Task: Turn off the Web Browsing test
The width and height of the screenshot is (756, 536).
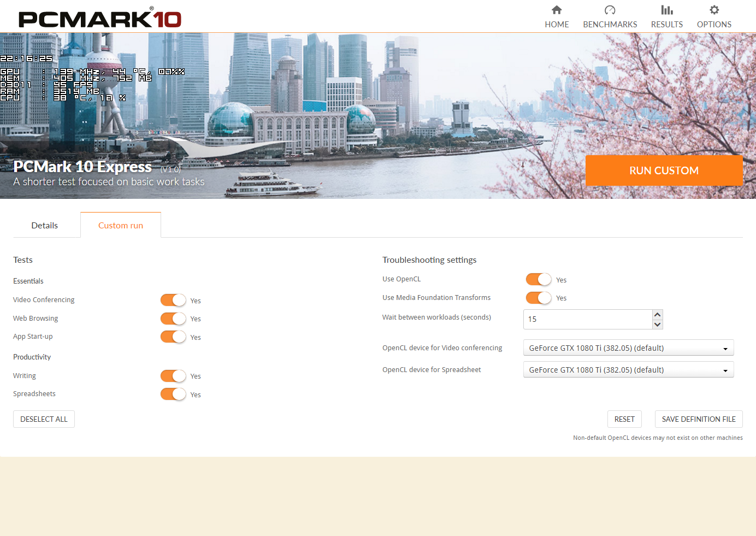Action: point(173,319)
